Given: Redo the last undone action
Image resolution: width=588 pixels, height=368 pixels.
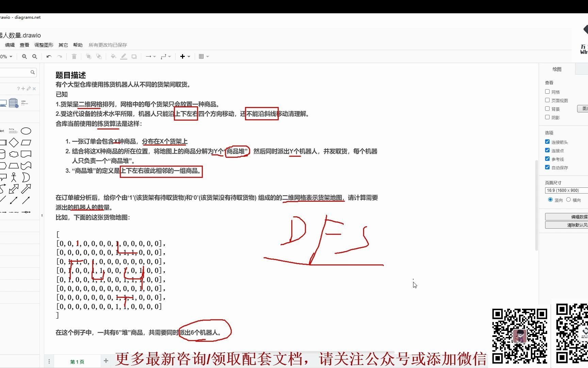Looking at the screenshot, I should (60, 57).
